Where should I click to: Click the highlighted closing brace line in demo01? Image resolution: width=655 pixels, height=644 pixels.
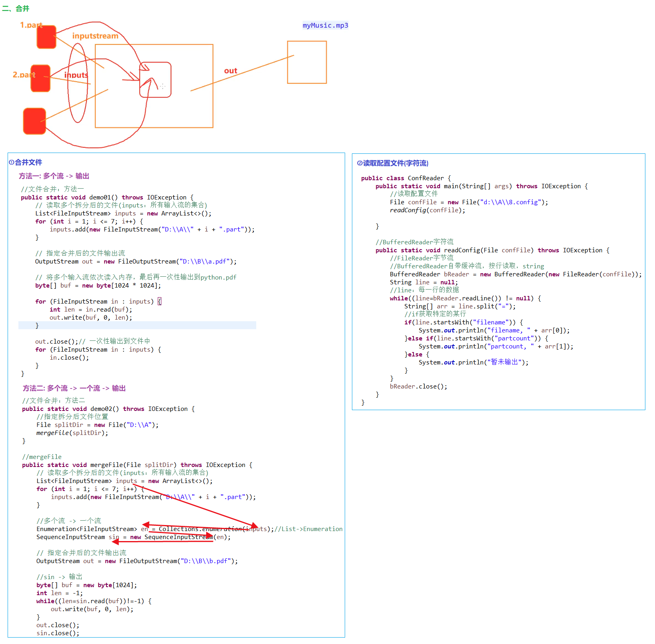(37, 326)
